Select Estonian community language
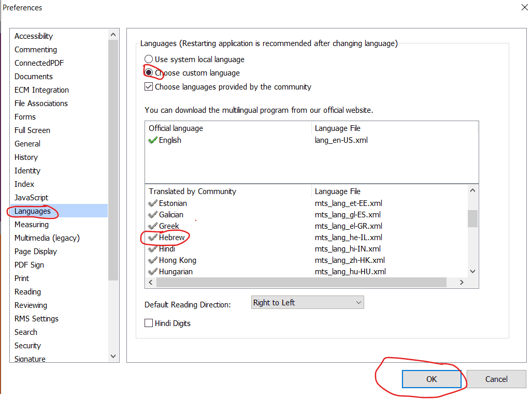 [x=173, y=203]
